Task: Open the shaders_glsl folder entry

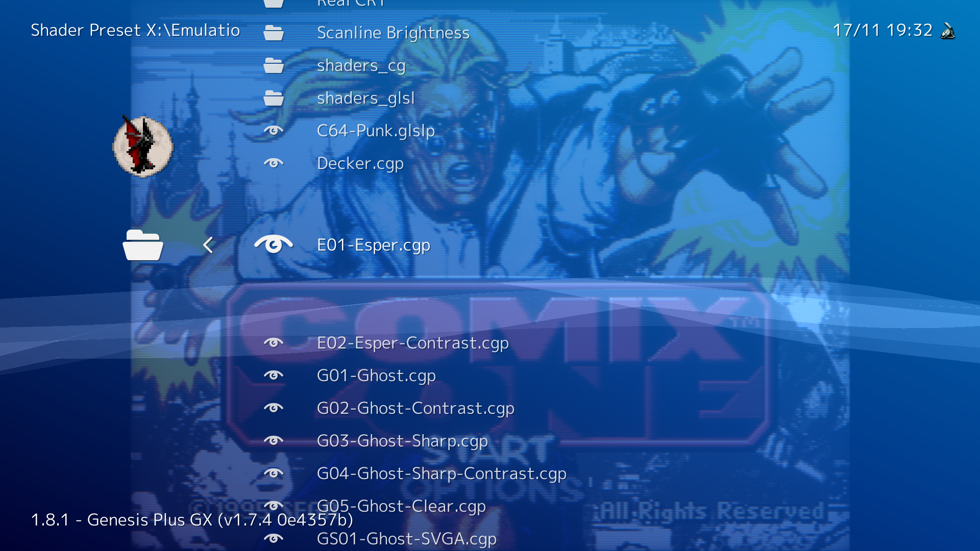Action: pyautogui.click(x=366, y=98)
